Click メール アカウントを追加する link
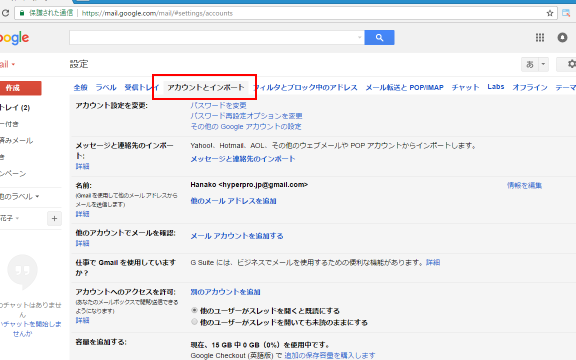 tap(237, 236)
